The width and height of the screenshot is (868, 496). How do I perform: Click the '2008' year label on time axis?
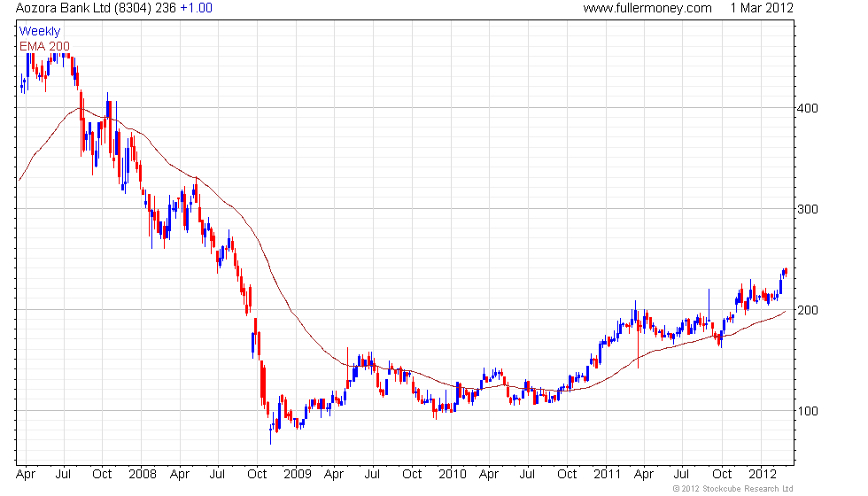click(143, 475)
